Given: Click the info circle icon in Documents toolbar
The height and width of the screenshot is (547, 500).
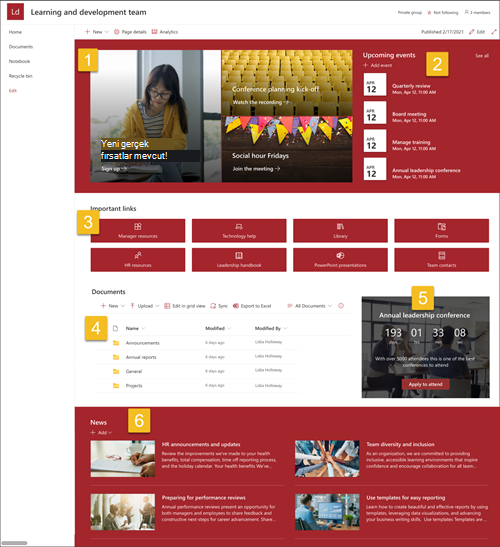Looking at the screenshot, I should click(341, 306).
